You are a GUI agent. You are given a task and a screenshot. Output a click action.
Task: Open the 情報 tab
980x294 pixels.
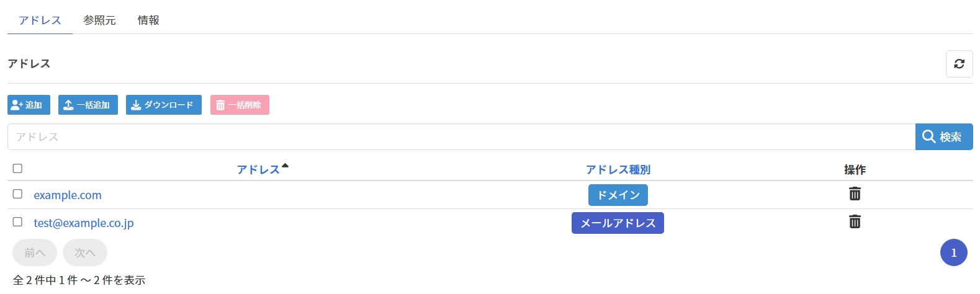(148, 20)
